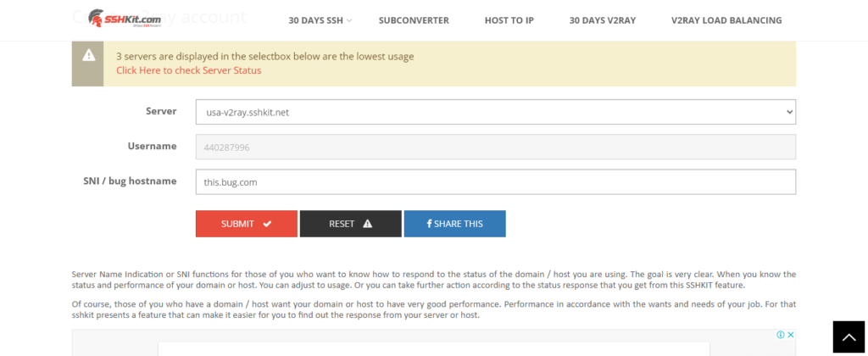Open the Server dropdown showing usa-v2ray.sshkit.net
This screenshot has height=356, width=868.
[495, 112]
